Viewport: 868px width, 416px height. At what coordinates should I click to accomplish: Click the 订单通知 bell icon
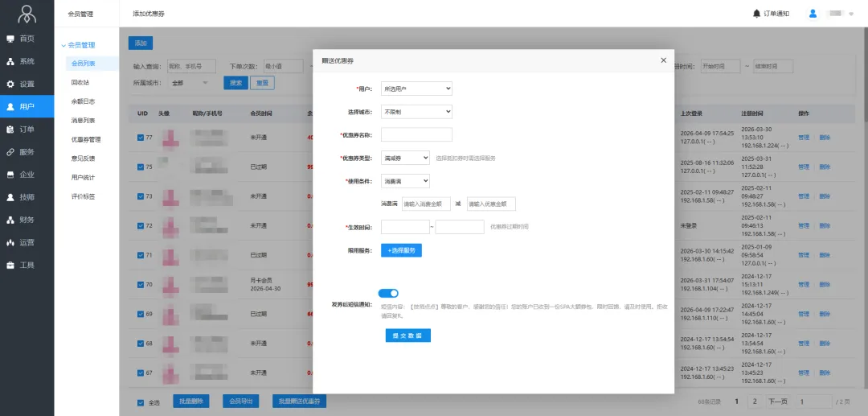point(756,14)
